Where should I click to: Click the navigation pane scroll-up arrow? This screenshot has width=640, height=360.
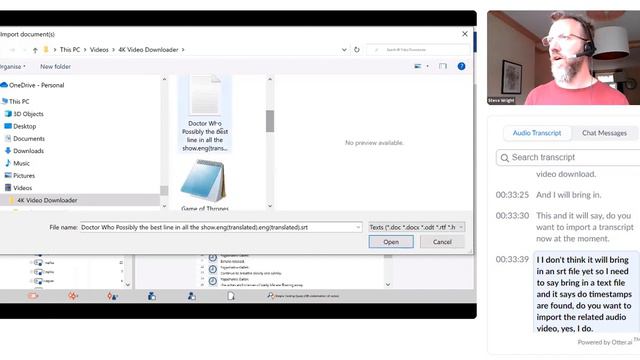coord(164,79)
